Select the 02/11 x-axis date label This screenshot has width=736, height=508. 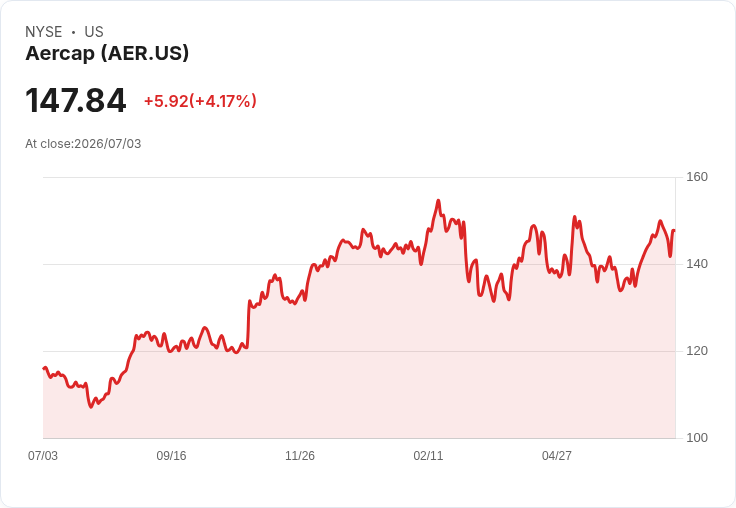428,455
